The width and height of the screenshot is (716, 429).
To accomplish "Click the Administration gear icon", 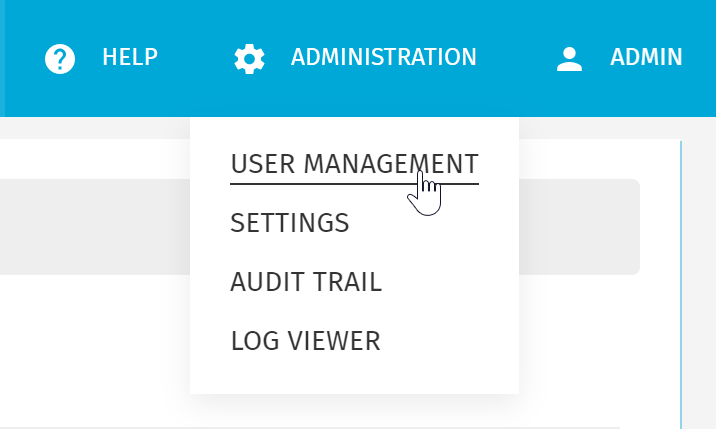I will click(249, 58).
